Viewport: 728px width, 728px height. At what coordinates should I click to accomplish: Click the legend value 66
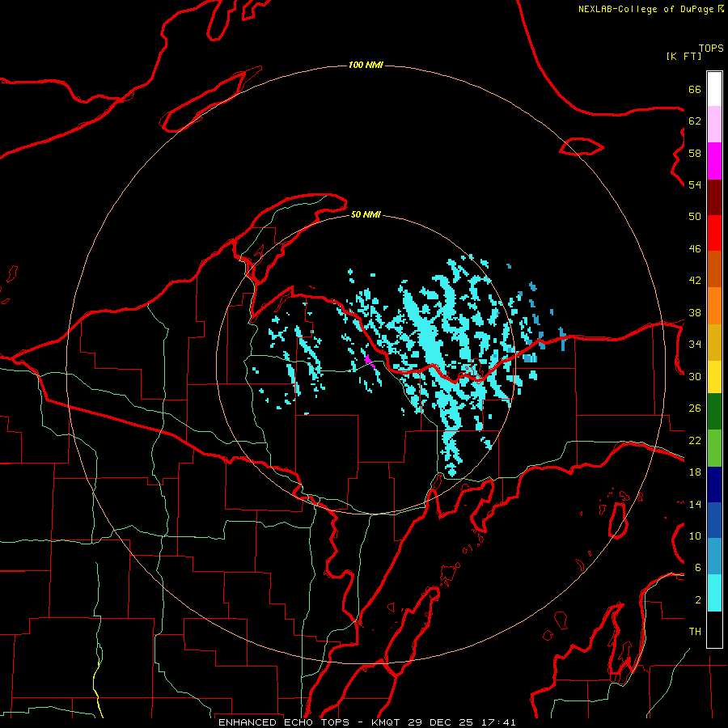[695, 89]
